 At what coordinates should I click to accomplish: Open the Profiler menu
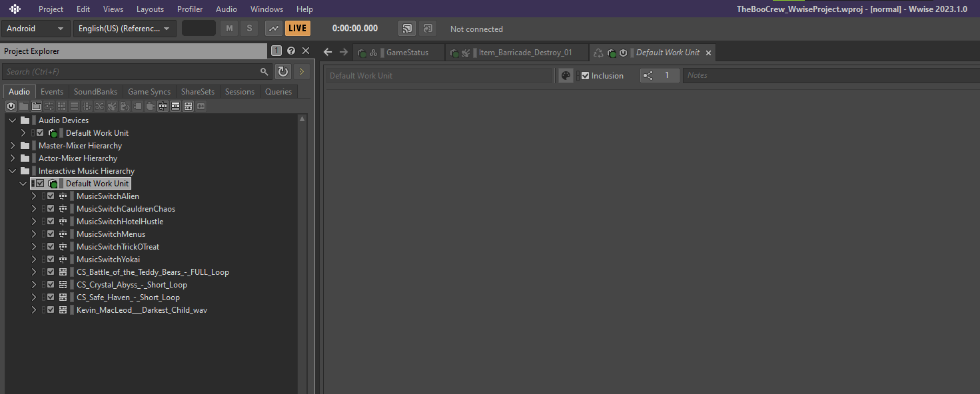pos(189,9)
